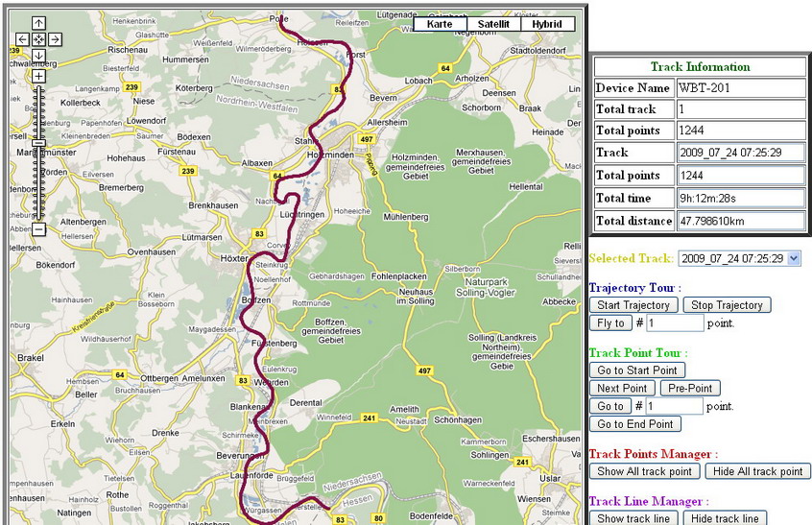Switch to Karte map view

point(440,24)
